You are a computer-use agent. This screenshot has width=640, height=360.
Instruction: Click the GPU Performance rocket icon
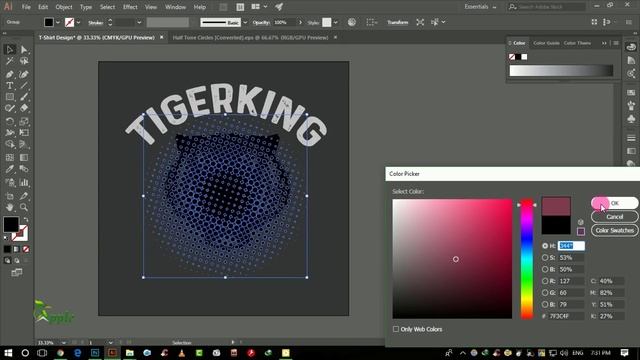pyautogui.click(x=279, y=7)
